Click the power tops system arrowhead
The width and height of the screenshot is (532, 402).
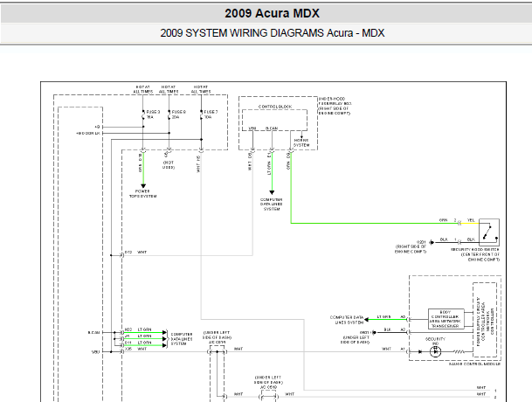143,186
